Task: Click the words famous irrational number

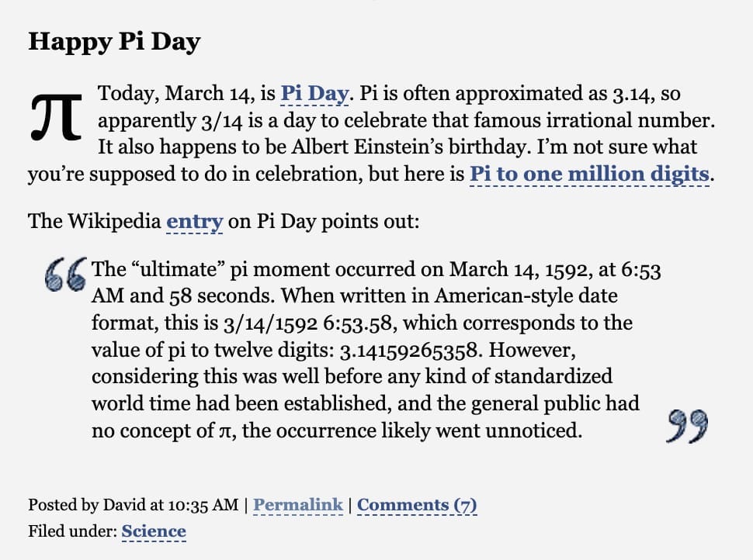Action: 595,120
